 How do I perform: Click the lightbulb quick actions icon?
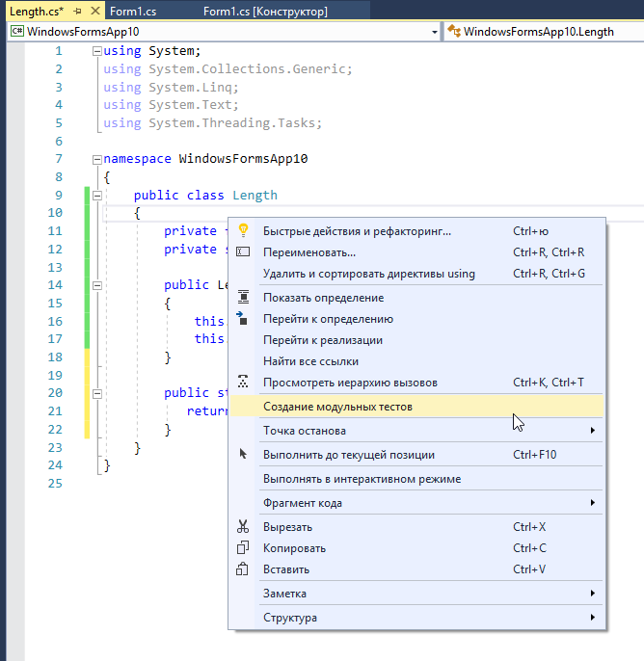point(244,230)
